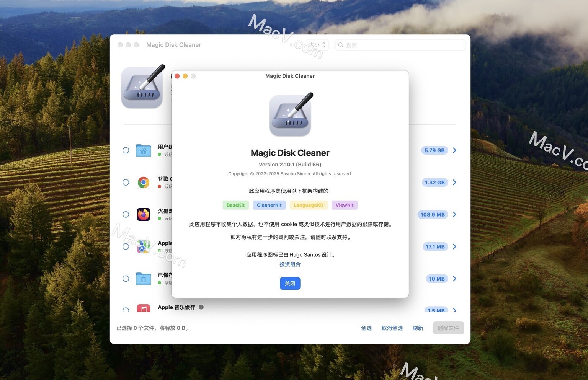Click the copyright Sascha Simon text

coord(290,174)
